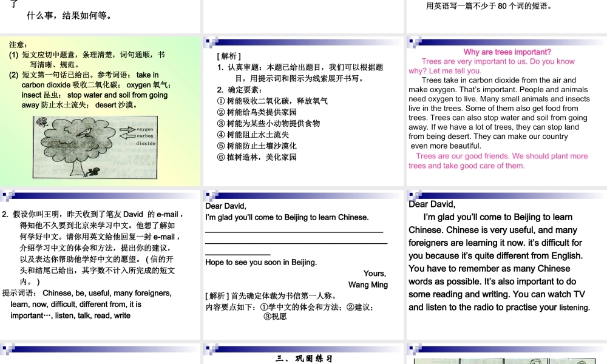
Task: Open the slide titled 三、巩固练习
Action: [x=303, y=354]
